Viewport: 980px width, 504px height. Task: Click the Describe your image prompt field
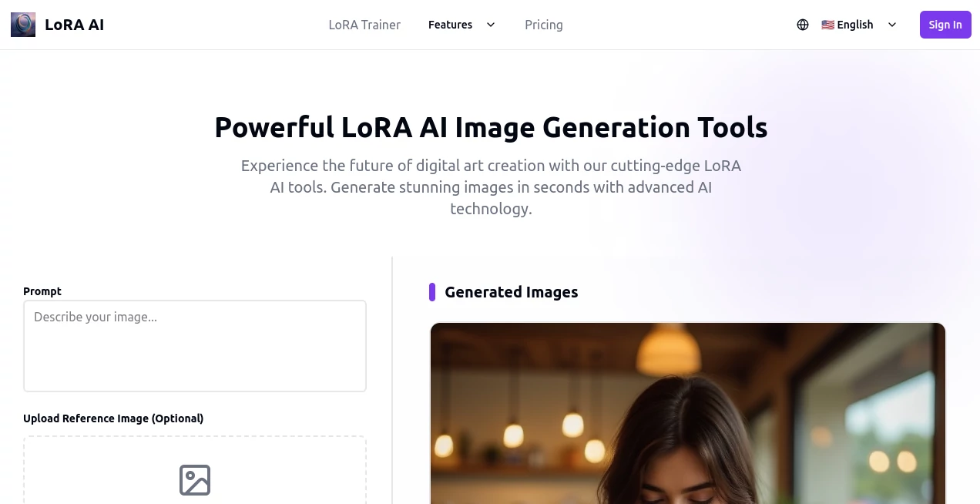pyautogui.click(x=195, y=345)
